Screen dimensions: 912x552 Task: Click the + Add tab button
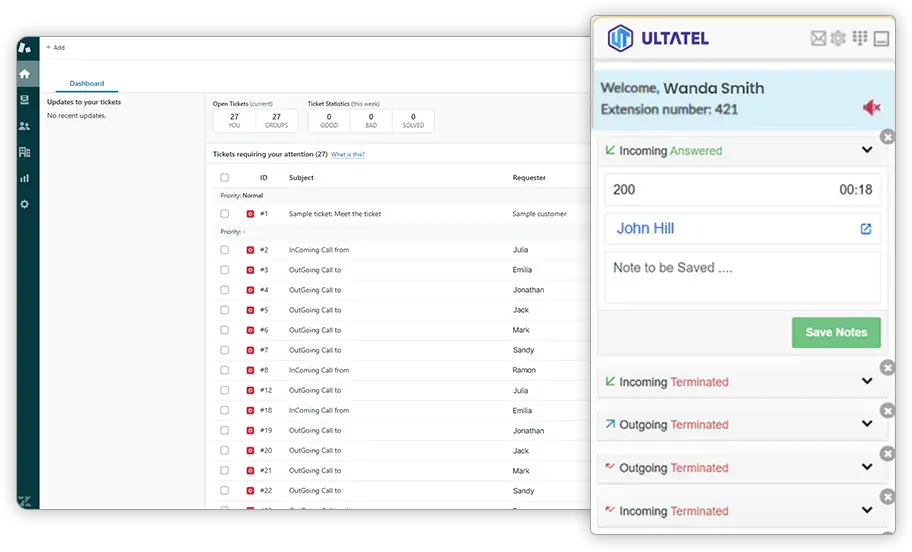(x=55, y=47)
